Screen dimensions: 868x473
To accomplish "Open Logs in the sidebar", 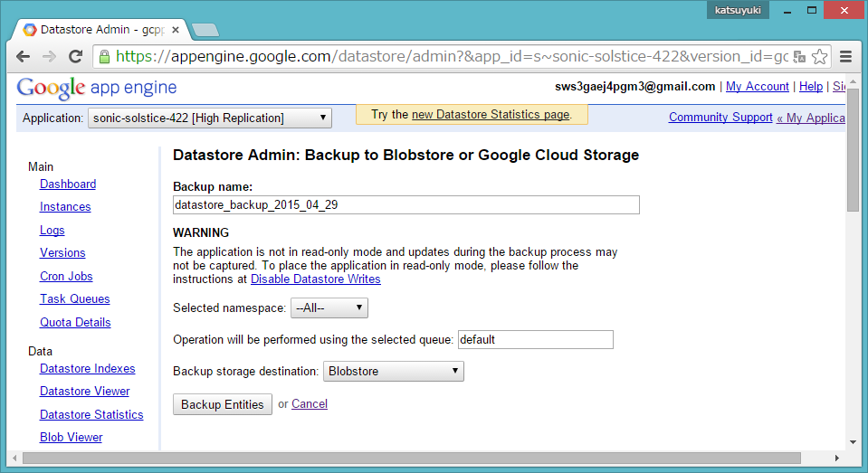I will (52, 230).
